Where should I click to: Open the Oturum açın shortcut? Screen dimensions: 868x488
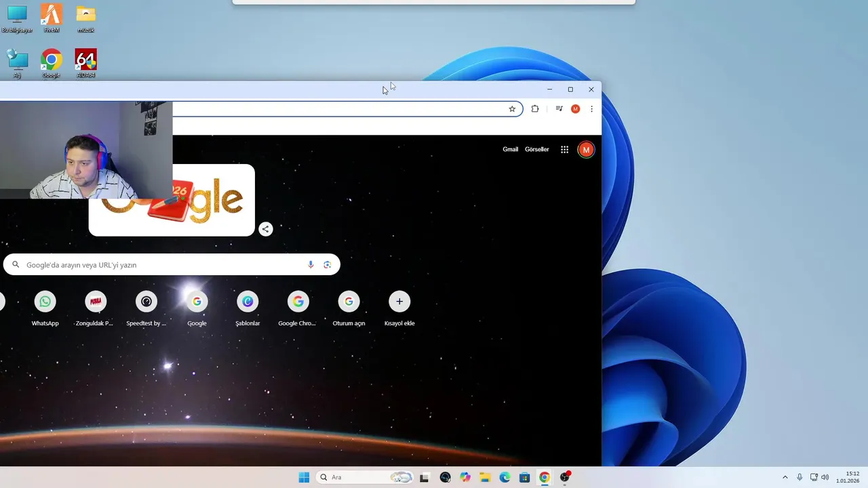(x=349, y=309)
